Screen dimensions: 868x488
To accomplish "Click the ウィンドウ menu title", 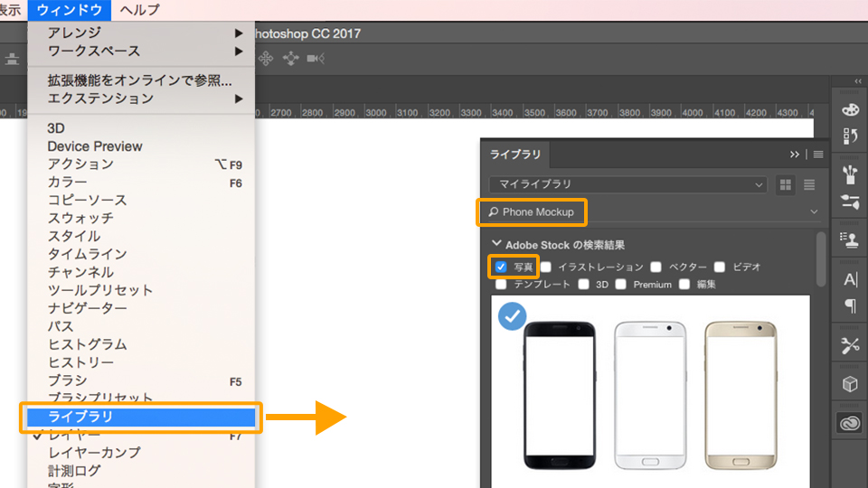I will pos(70,9).
